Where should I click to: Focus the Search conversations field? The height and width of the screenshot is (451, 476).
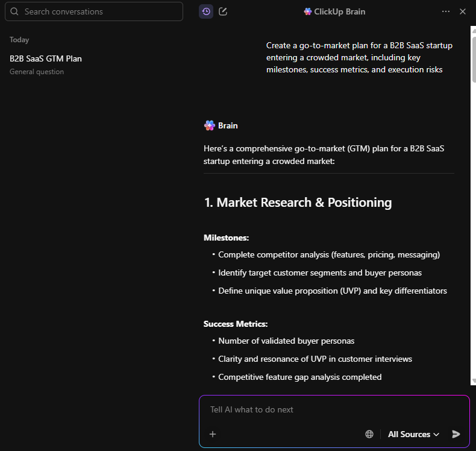coord(96,11)
